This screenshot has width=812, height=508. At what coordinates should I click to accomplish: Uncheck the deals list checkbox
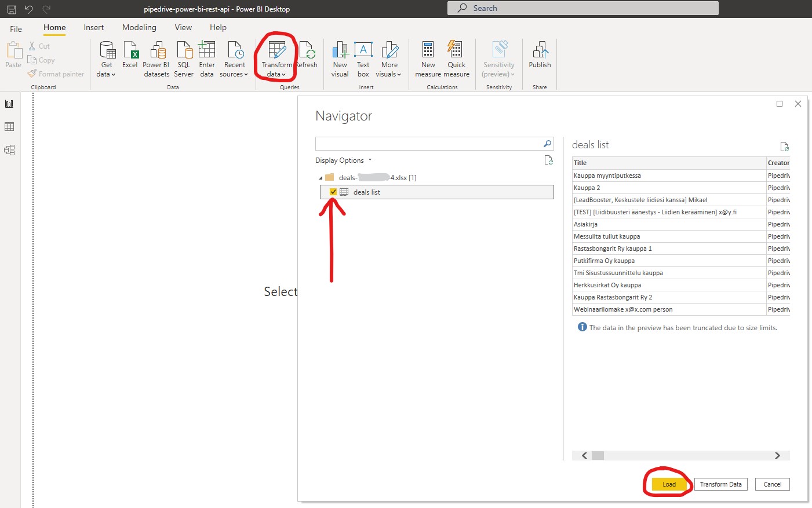coord(333,192)
